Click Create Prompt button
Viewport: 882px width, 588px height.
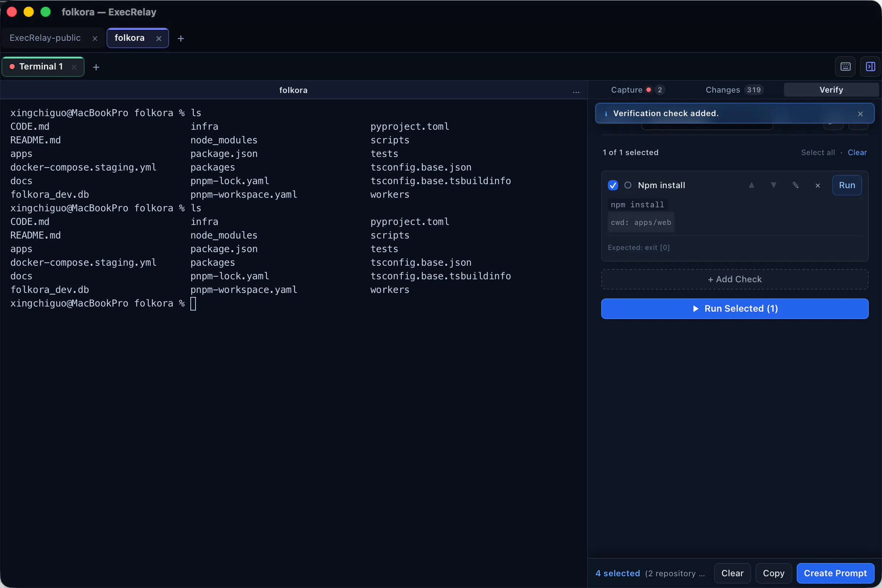(835, 573)
